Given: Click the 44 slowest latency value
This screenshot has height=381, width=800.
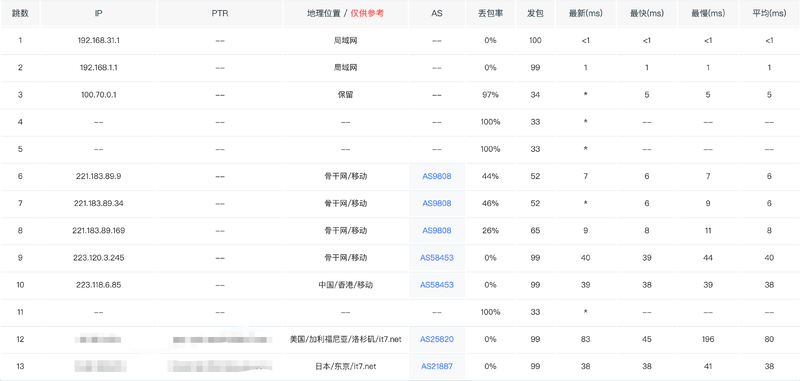Looking at the screenshot, I should coord(708,258).
